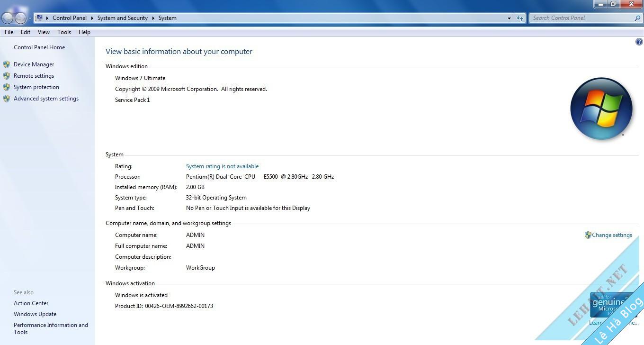Select the ADMIN value beside Full computer name
The height and width of the screenshot is (345, 644).
[195, 246]
